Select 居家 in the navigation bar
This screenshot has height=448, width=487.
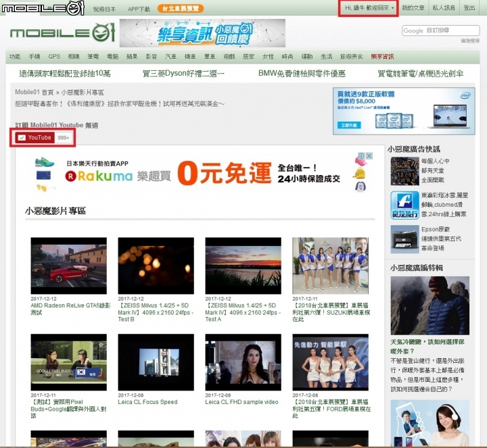point(248,57)
